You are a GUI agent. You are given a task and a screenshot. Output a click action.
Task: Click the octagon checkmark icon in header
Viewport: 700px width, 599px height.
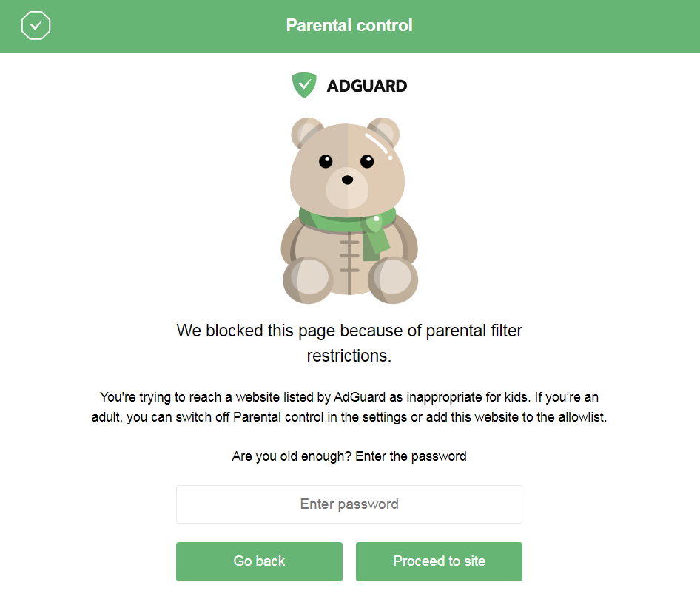tap(36, 26)
